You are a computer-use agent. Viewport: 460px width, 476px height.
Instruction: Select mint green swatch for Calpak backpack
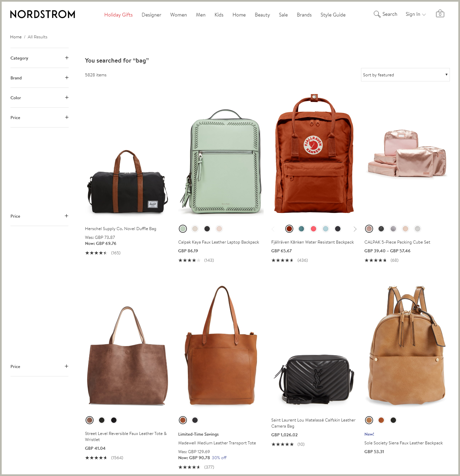(183, 229)
